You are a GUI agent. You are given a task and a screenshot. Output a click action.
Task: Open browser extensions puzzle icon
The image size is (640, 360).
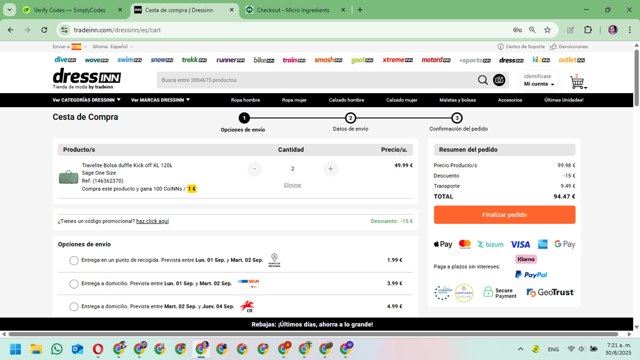pos(588,30)
